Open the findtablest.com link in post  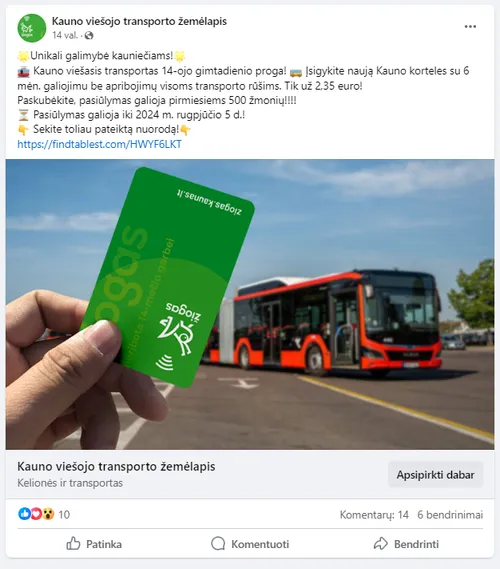(99, 144)
